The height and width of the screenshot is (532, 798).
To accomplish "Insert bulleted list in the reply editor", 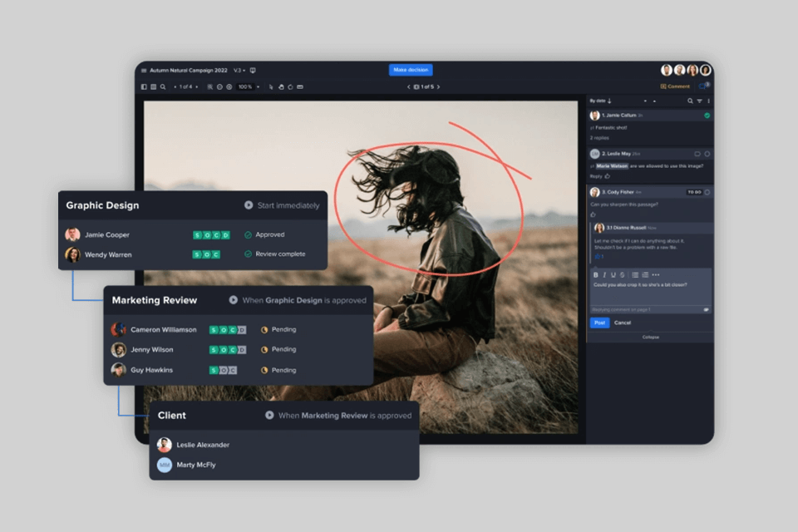I will pyautogui.click(x=635, y=275).
